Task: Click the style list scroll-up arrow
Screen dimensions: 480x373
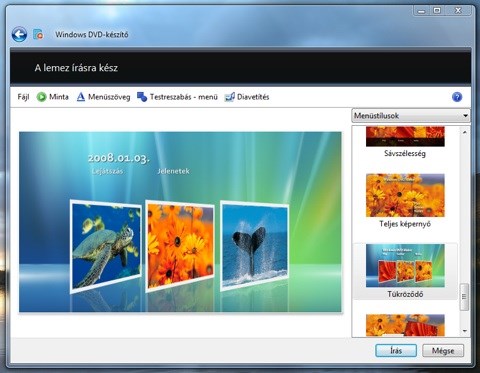Action: coord(465,132)
